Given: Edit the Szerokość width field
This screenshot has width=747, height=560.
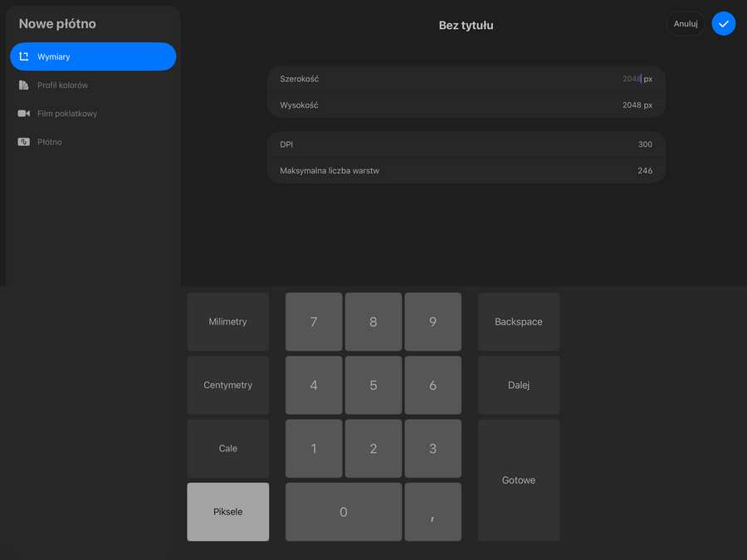Looking at the screenshot, I should (x=466, y=79).
